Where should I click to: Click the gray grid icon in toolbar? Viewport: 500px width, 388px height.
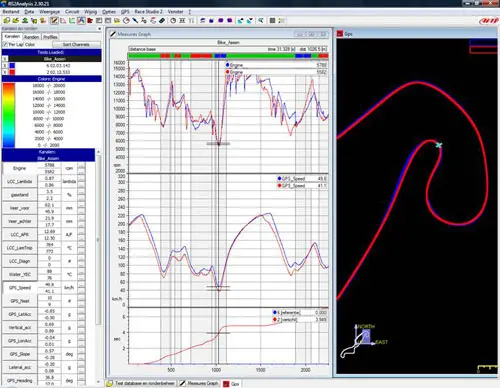(x=272, y=21)
